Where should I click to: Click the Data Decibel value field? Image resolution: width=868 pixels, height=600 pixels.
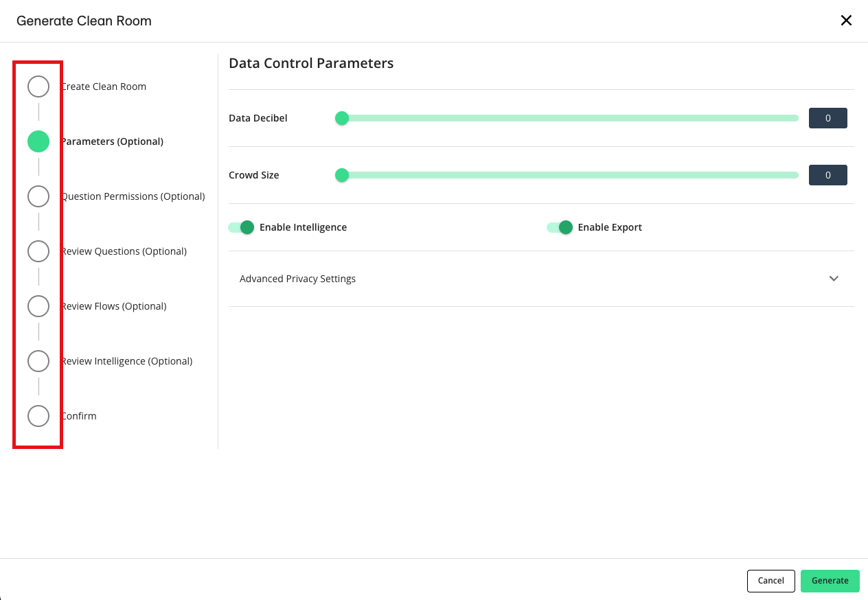pos(827,118)
